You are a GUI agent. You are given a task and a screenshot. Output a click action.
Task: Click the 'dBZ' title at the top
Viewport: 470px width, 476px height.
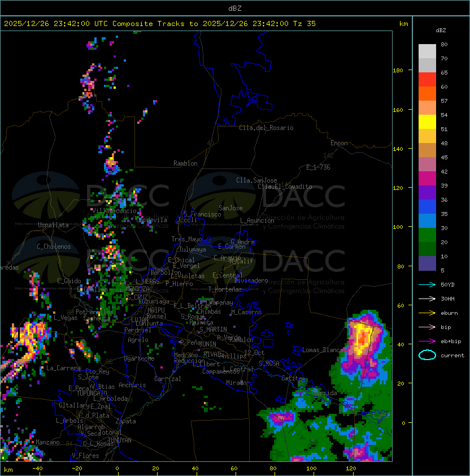[235, 8]
